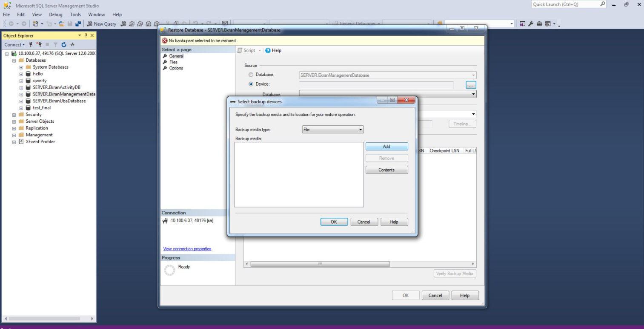The height and width of the screenshot is (329, 644).
Task: Click the Properties wrench icon in main toolbar
Action: click(531, 24)
